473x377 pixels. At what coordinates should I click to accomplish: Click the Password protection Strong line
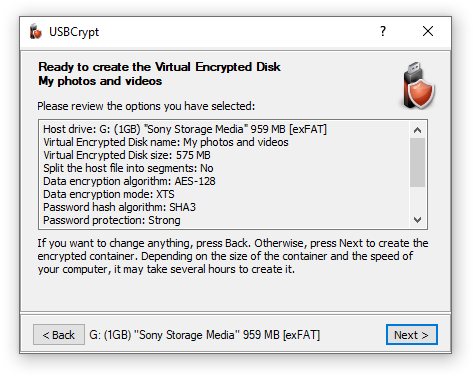112,220
